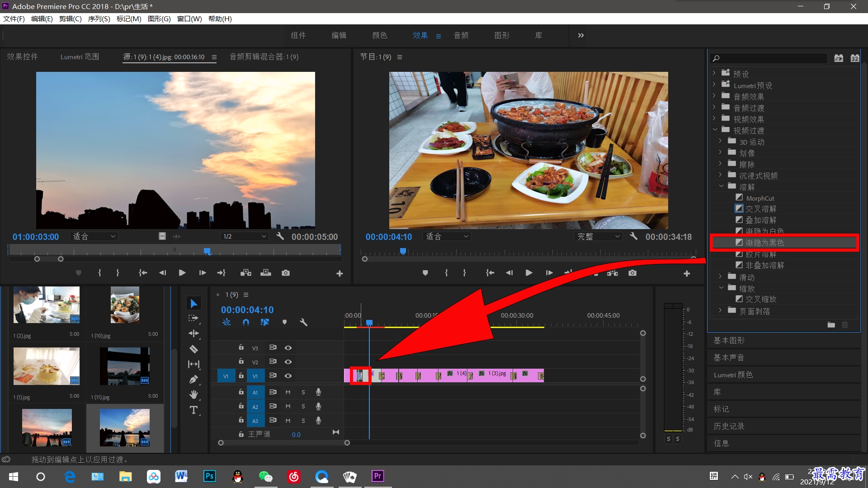Expand the 视频效果 folder
The image size is (868, 488).
tap(714, 118)
